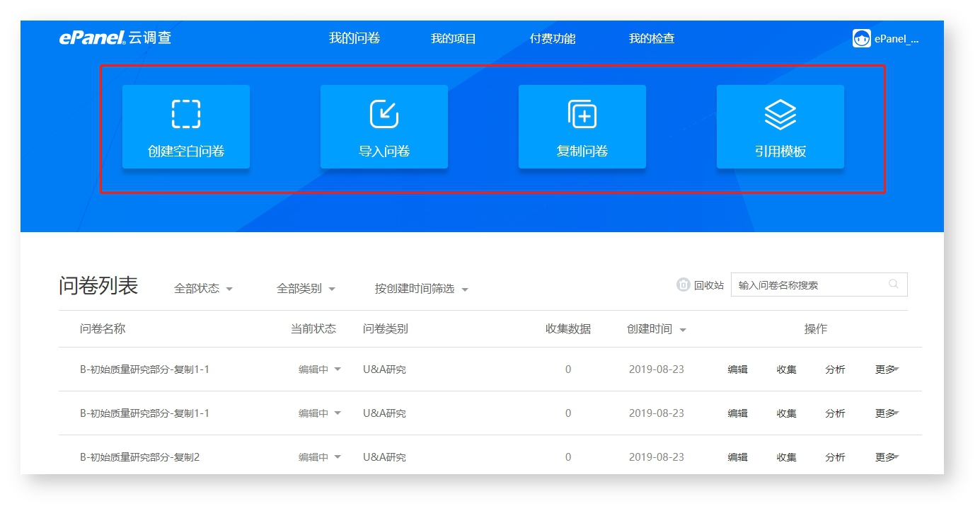
Task: Click the search magnifier icon
Action: click(894, 285)
